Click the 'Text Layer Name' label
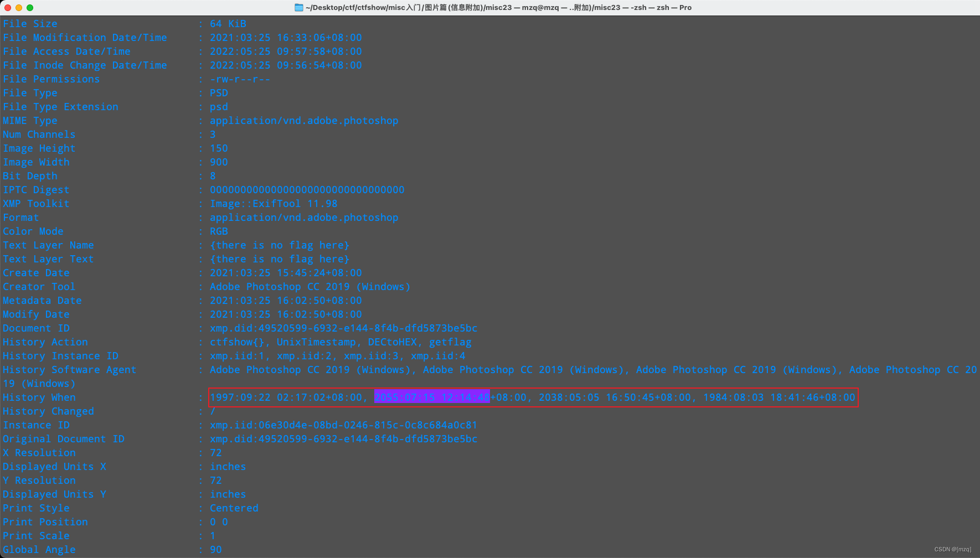The height and width of the screenshot is (558, 980). tap(48, 245)
